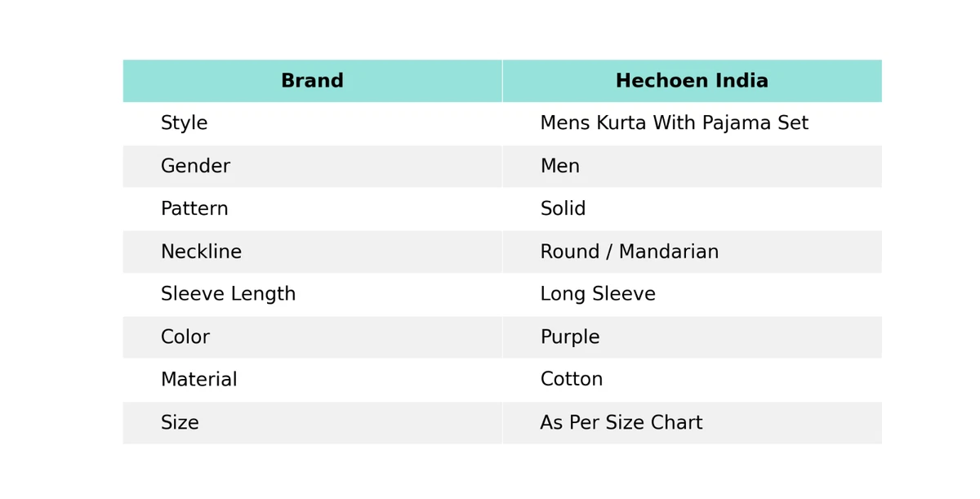980x499 pixels.
Task: Select the Material label cell
Action: (312, 380)
